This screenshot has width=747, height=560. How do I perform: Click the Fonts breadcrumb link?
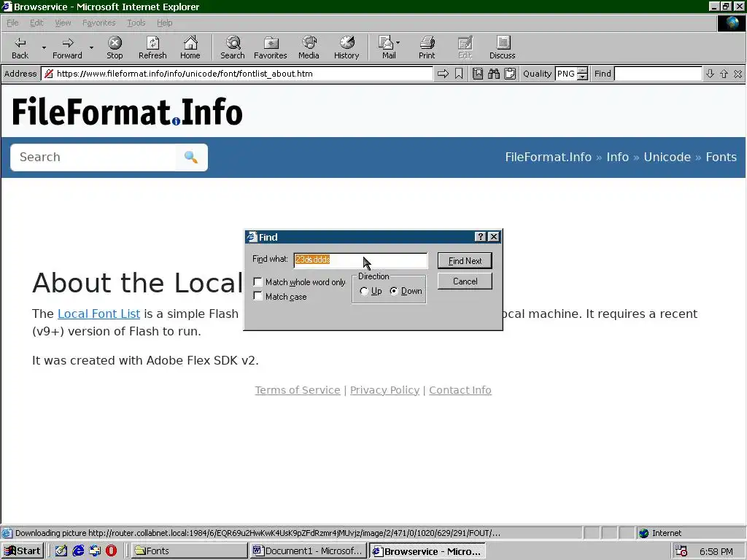click(721, 157)
